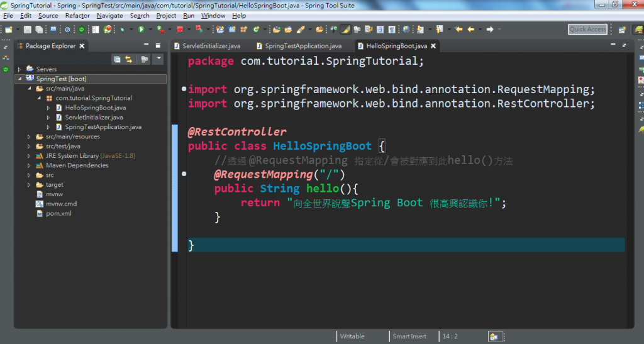Collapse the SpringTest [boot] project node
The width and height of the screenshot is (644, 344).
click(19, 79)
